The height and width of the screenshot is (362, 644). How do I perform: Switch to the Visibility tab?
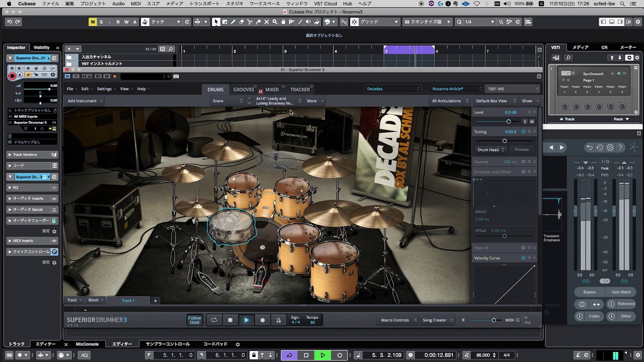42,48
